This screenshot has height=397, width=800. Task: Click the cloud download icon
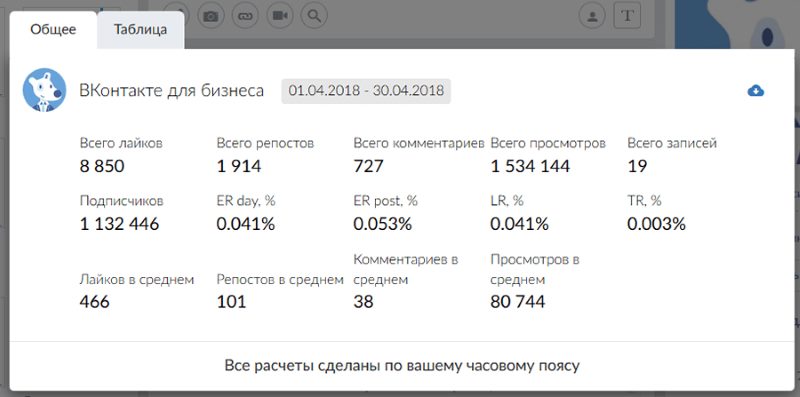click(756, 91)
